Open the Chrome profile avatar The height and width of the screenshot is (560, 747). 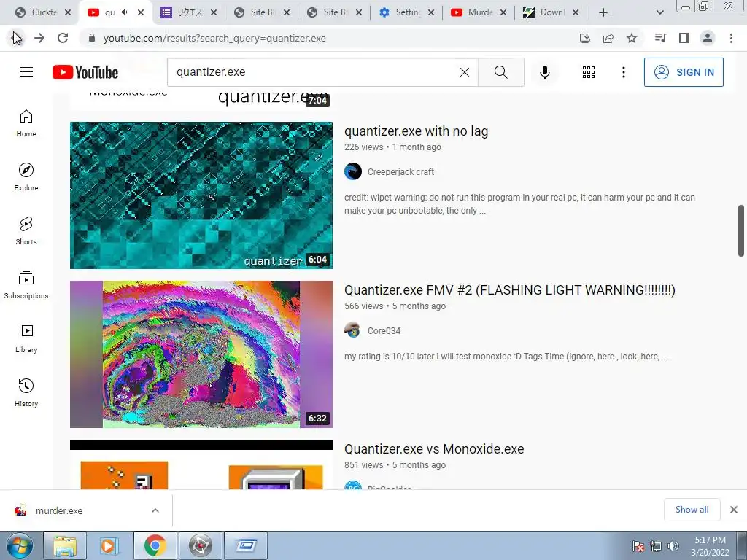[708, 38]
